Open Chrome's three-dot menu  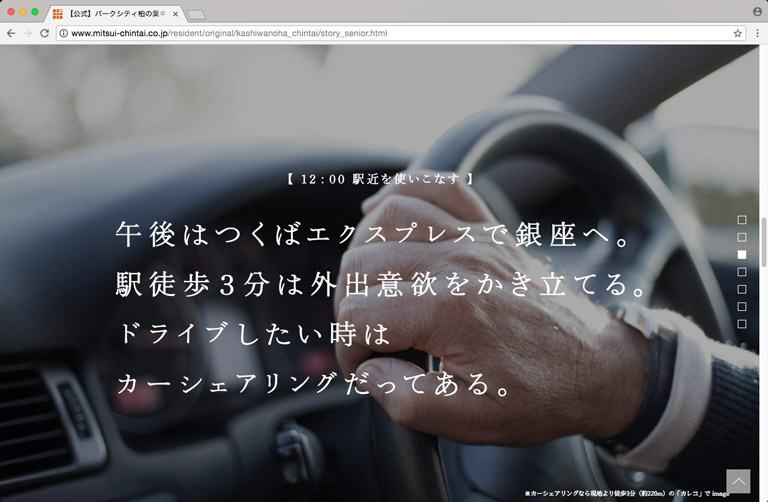tap(757, 33)
